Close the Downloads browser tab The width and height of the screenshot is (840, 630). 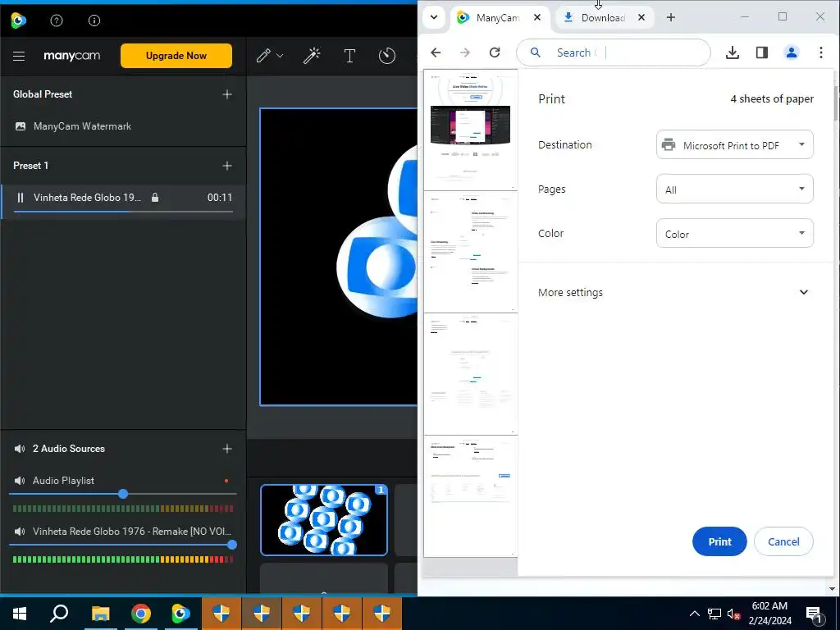pos(641,18)
